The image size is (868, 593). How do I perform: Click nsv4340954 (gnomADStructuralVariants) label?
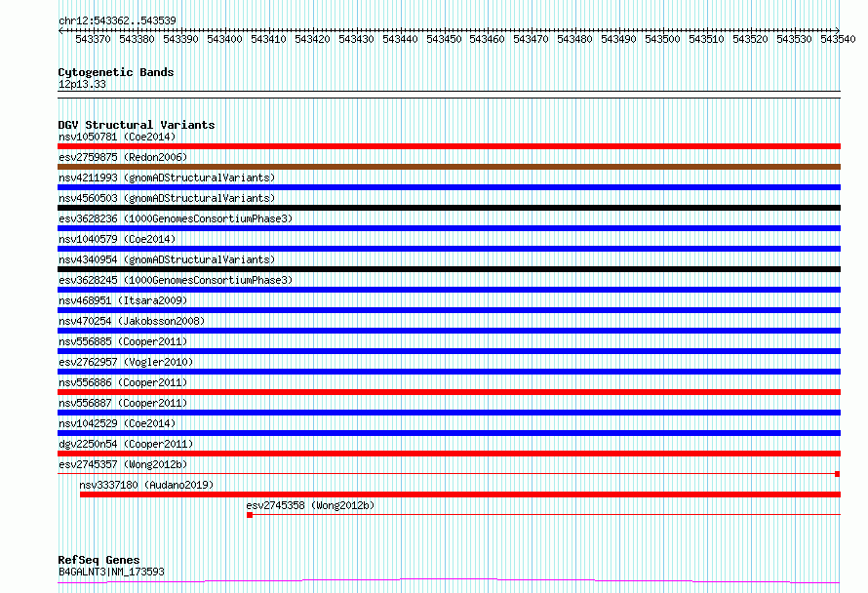tap(167, 259)
